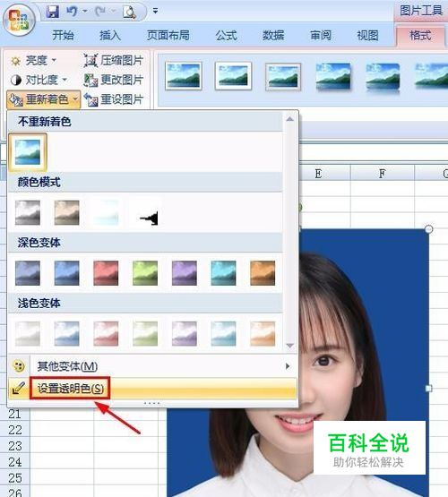Apply the fourth picture style with shadow

pos(333,76)
